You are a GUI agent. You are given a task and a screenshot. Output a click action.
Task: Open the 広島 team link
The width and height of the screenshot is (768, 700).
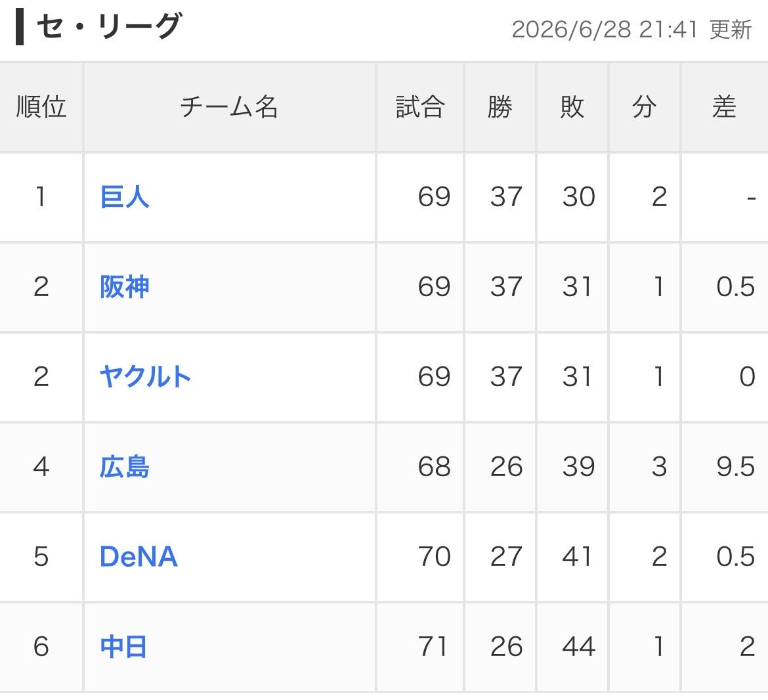pyautogui.click(x=125, y=466)
